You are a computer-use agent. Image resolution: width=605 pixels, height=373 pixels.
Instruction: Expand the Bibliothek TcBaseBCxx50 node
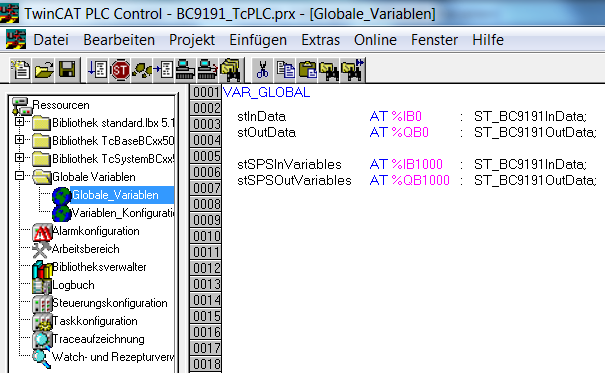click(x=19, y=140)
